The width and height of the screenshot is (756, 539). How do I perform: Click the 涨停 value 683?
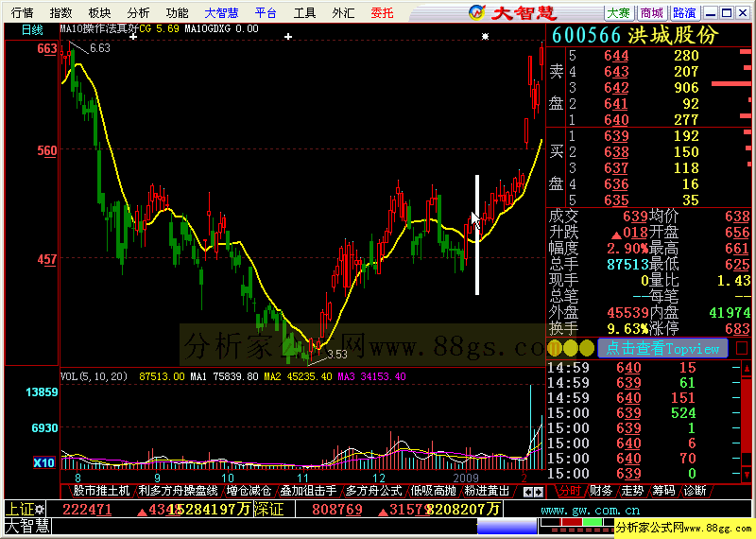737,329
